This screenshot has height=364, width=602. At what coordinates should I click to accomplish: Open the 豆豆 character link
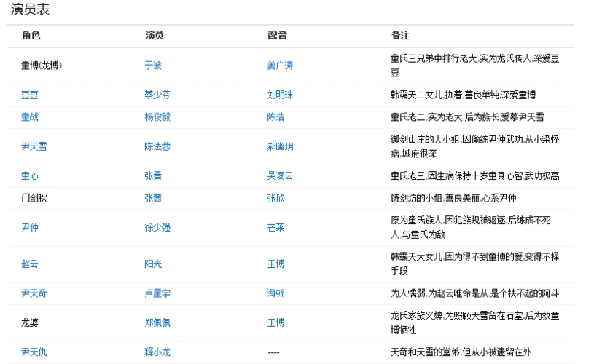30,95
